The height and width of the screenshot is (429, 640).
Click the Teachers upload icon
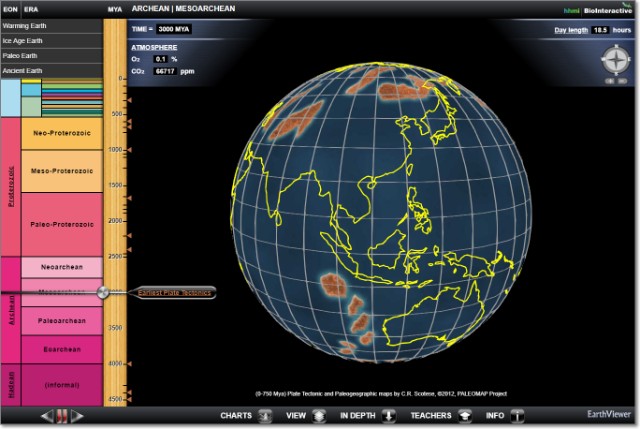pos(465,415)
